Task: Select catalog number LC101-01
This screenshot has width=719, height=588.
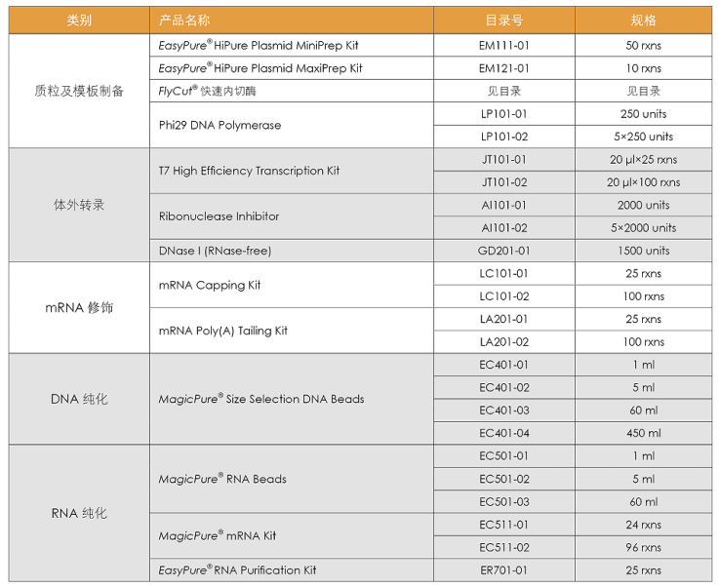Action: point(504,274)
